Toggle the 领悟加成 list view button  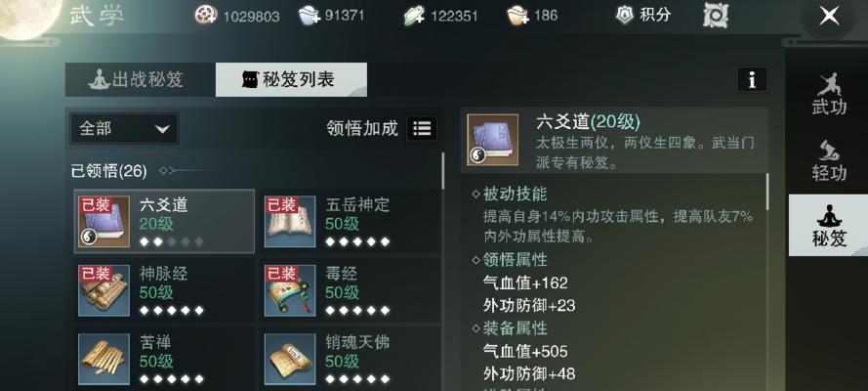coord(422,128)
